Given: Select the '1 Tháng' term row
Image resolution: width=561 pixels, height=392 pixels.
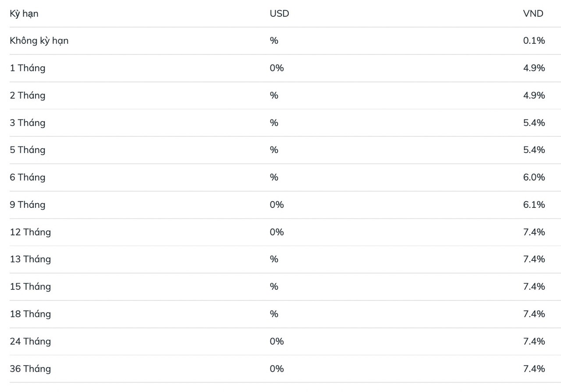Looking at the screenshot, I should pyautogui.click(x=28, y=68).
